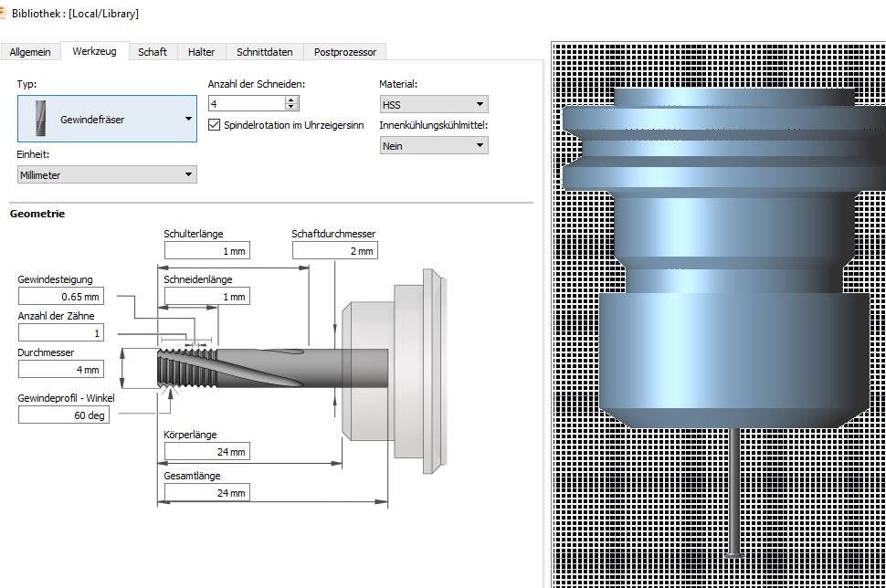Click the 3D tool holder preview
This screenshot has height=588, width=886.
click(719, 315)
